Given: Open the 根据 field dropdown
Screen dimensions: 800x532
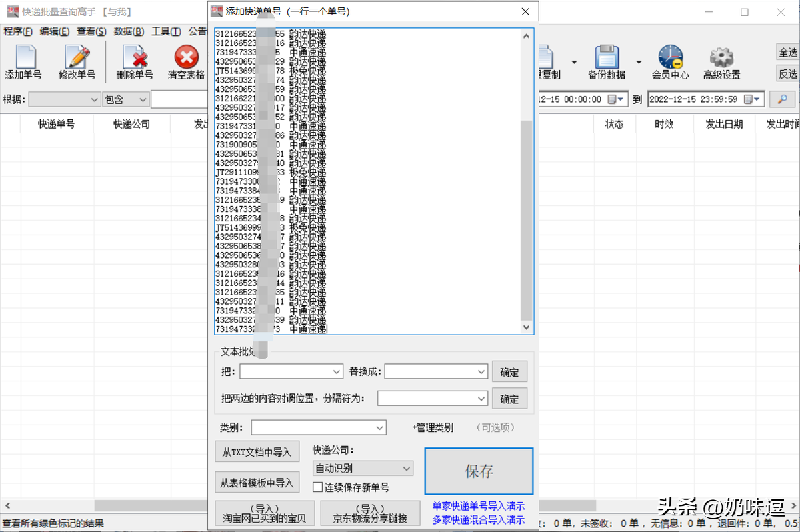Looking at the screenshot, I should [x=65, y=99].
